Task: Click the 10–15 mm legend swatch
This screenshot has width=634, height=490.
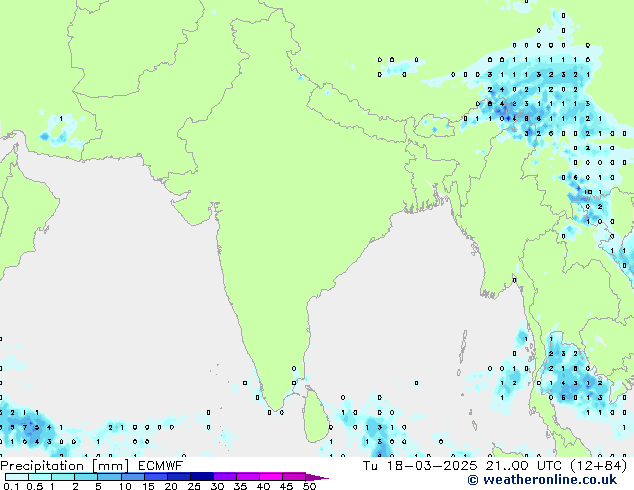Action: coord(132,477)
